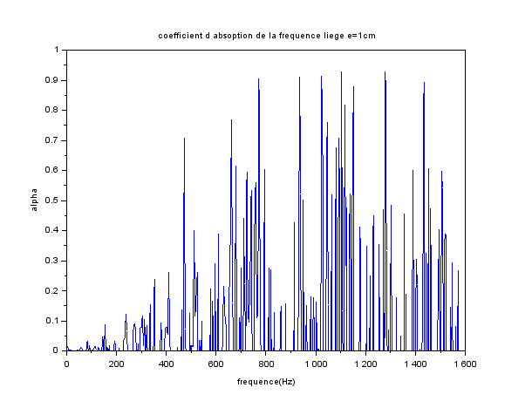Click the 600 tick label on x-axis

(216, 364)
